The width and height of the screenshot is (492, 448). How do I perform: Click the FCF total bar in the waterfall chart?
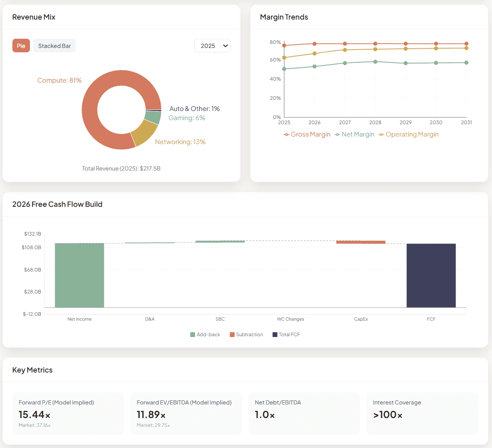[431, 276]
